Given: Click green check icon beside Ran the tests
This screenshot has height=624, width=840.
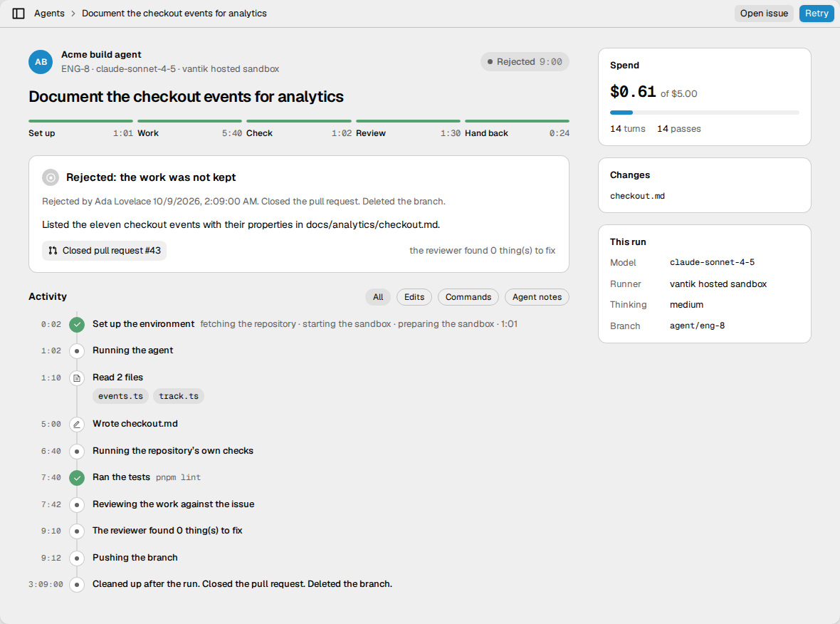Looking at the screenshot, I should click(x=77, y=478).
